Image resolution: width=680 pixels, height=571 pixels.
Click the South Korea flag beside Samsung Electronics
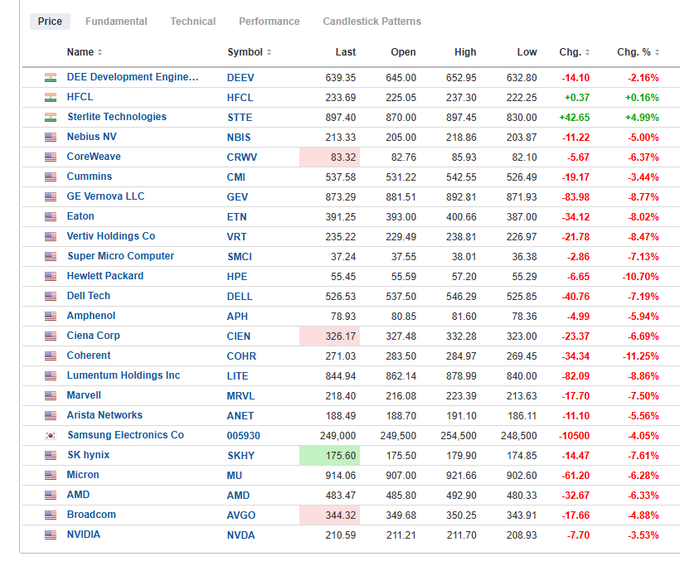51,436
